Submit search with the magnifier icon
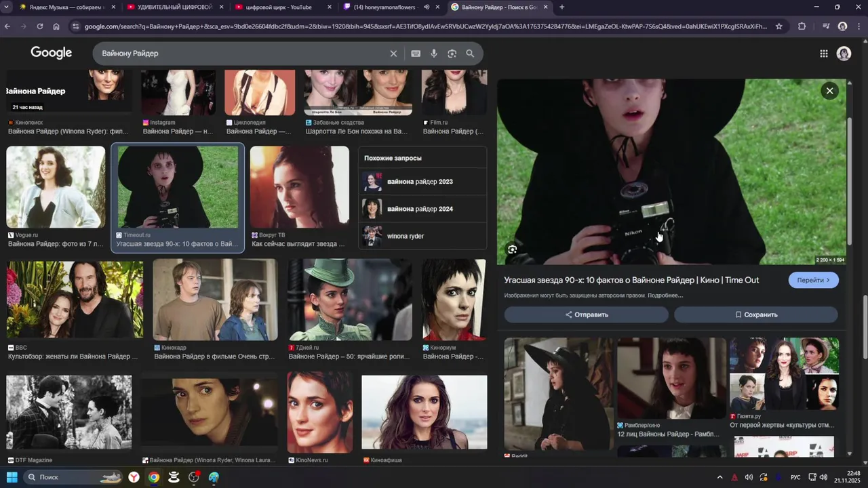Image resolution: width=868 pixels, height=488 pixels. click(470, 54)
